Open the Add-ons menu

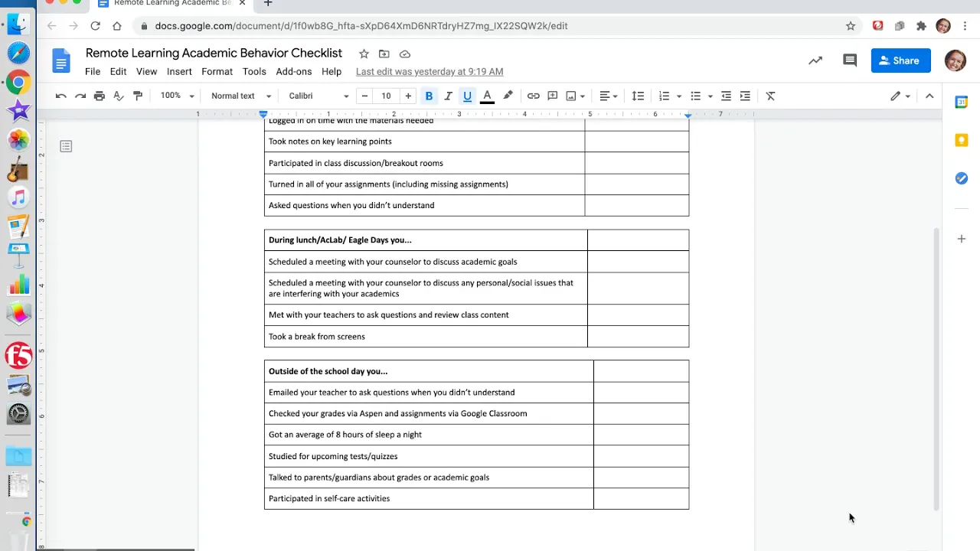coord(294,71)
